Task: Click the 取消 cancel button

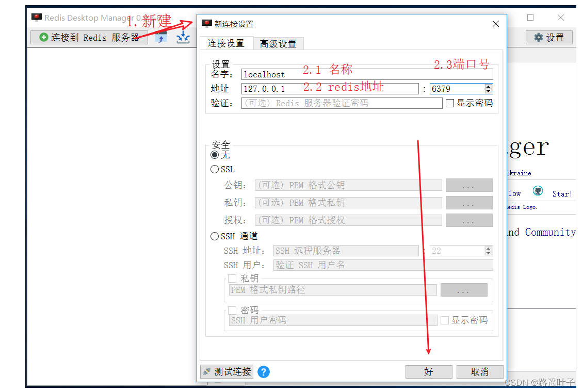Action: (x=480, y=371)
